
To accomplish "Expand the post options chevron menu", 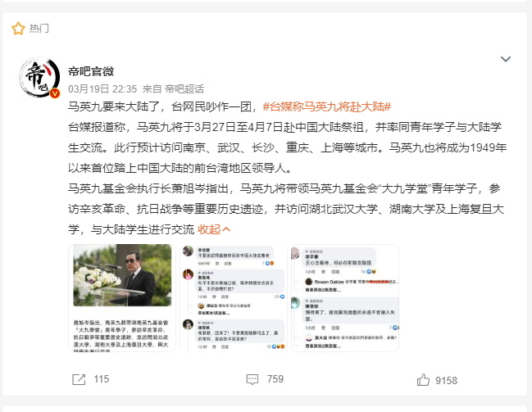I will 506,59.
